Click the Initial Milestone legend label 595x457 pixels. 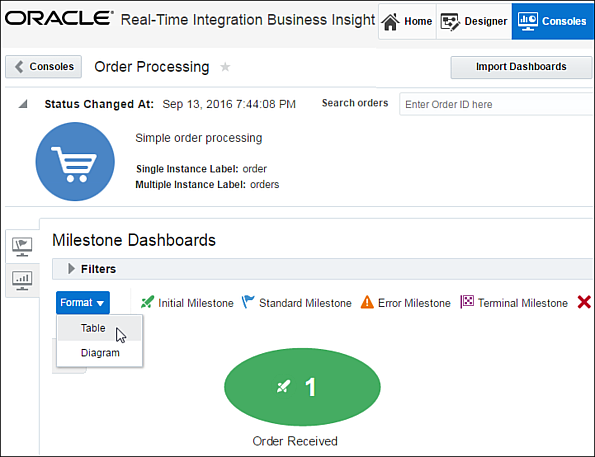(196, 303)
